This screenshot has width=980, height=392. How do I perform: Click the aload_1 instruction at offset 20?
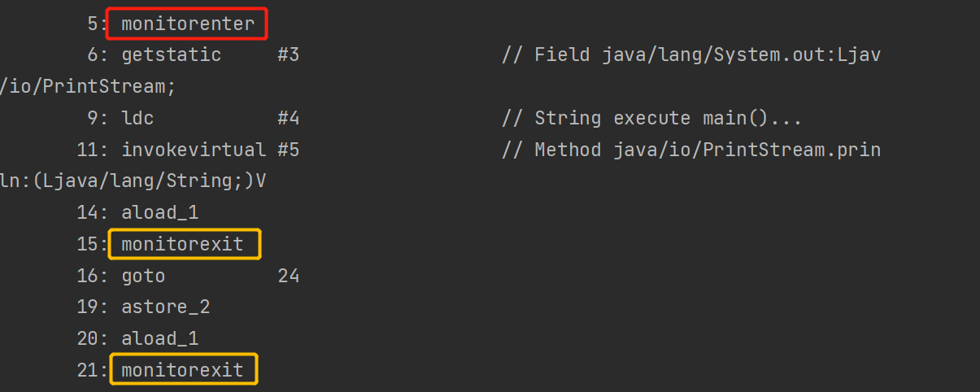coord(159,338)
